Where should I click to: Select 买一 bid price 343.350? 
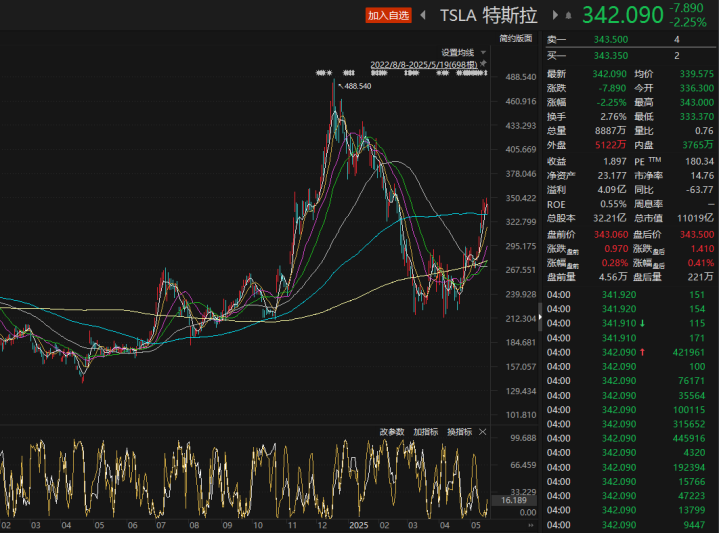pyautogui.click(x=611, y=56)
